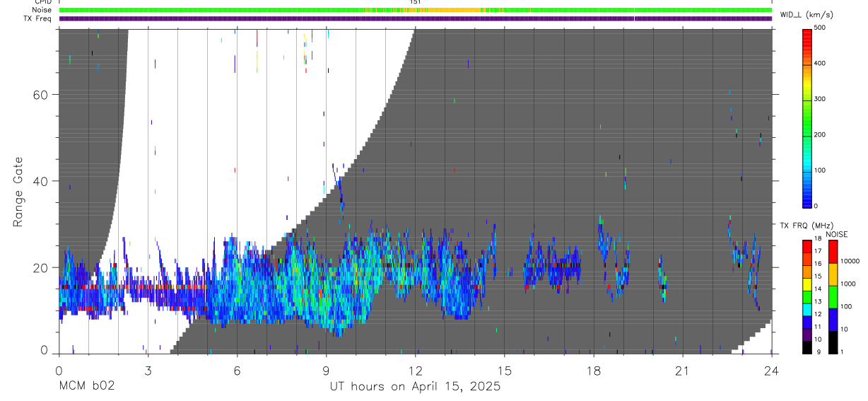Click the "200" label on the width colorbar

820,134
